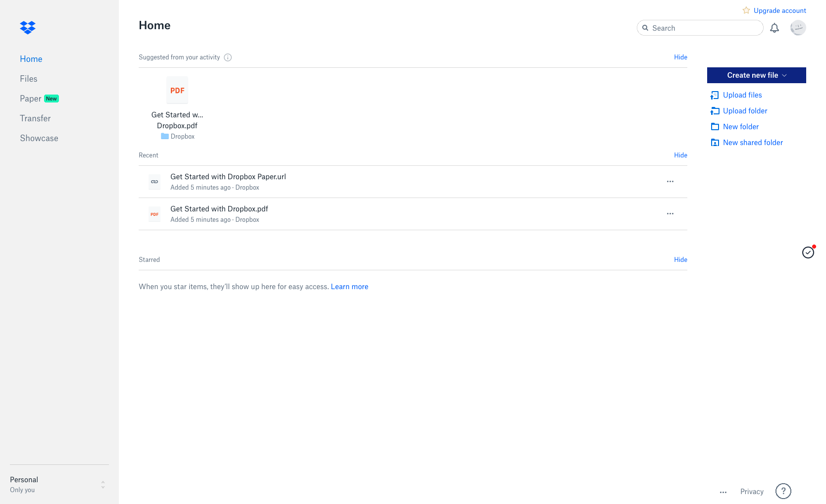Click the Upload files link
826x504 pixels.
742,95
